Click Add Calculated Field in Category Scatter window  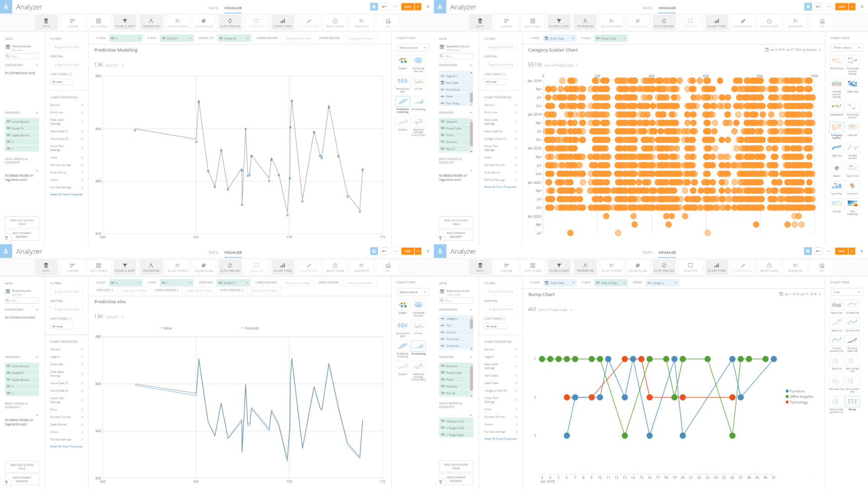[x=456, y=222]
